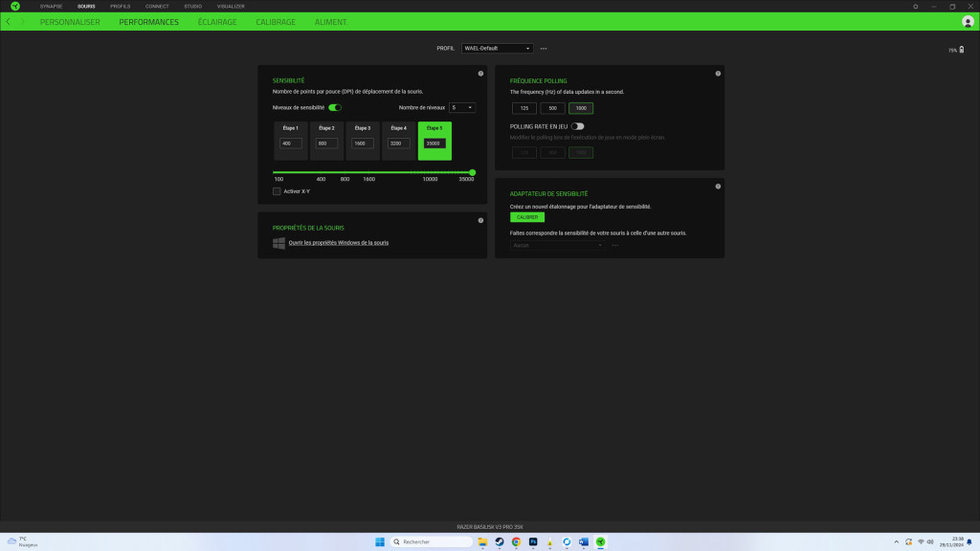The image size is (980, 551).
Task: Click the Étape 1 DPI field 400
Action: pyautogui.click(x=291, y=143)
